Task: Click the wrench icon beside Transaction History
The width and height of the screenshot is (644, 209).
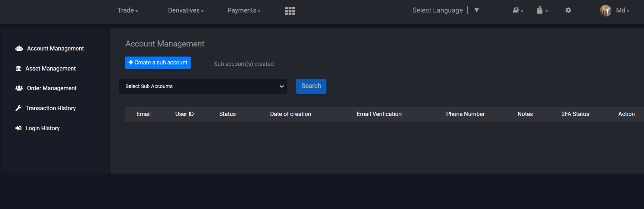Action: [x=18, y=108]
